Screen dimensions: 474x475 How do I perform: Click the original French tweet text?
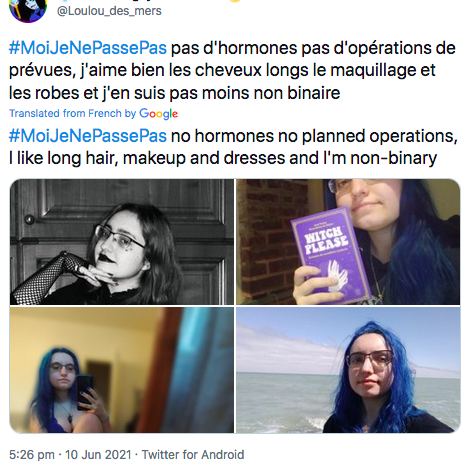pos(232,70)
